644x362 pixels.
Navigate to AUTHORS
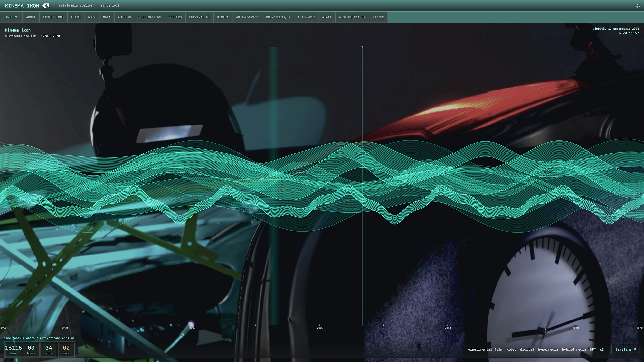coord(125,17)
